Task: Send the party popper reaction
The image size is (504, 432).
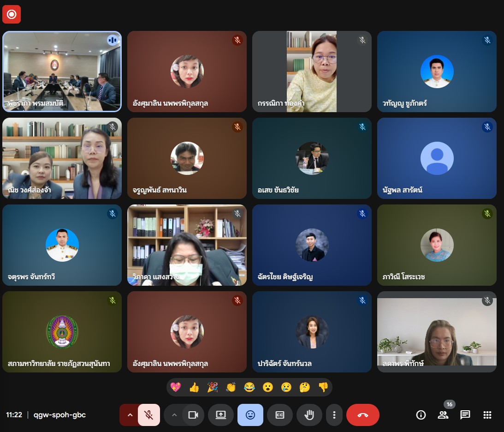Action: [x=213, y=387]
